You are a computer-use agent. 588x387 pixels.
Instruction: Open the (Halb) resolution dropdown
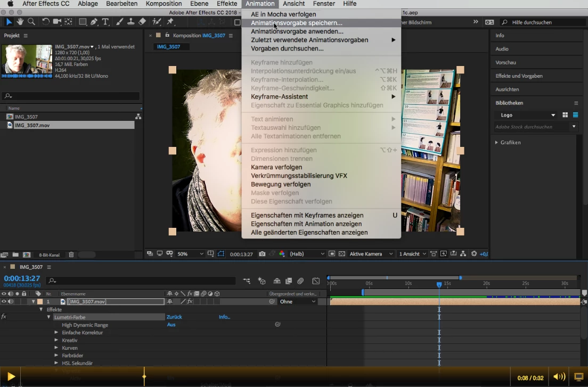click(307, 254)
